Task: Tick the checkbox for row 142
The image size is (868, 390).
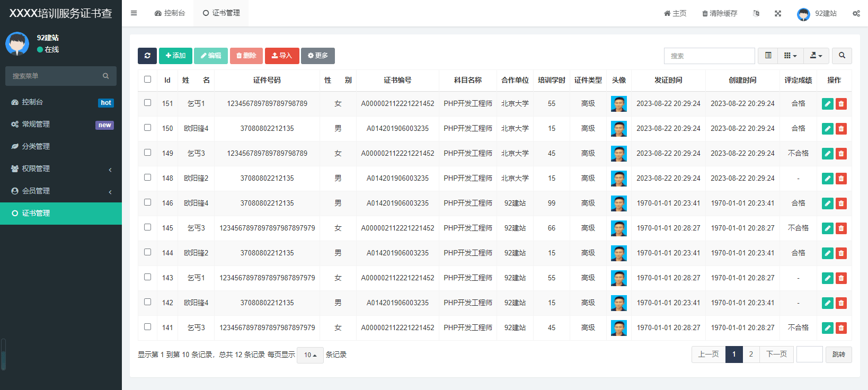Action: coord(148,302)
